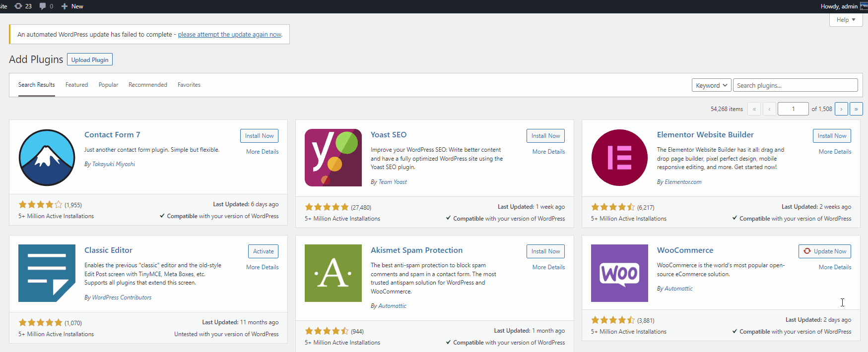
Task: Click 'please attempt the update again now' link
Action: [x=230, y=35]
